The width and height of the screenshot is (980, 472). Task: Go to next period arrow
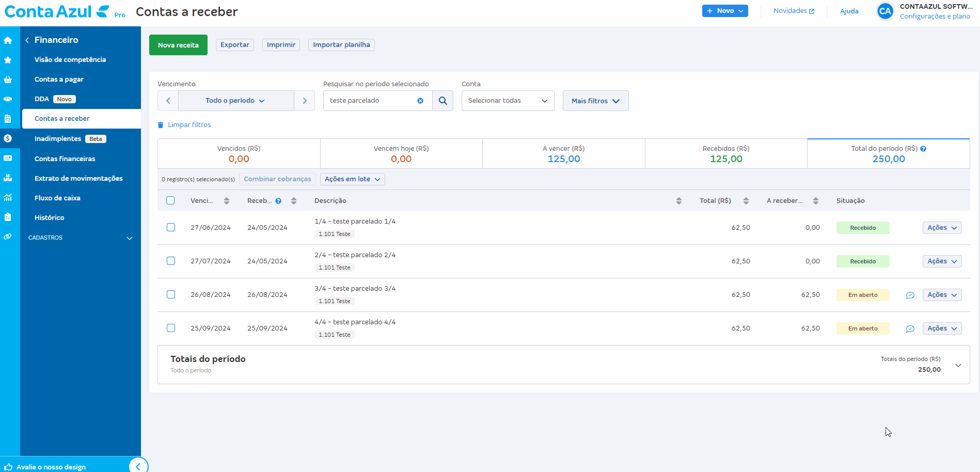(x=305, y=101)
